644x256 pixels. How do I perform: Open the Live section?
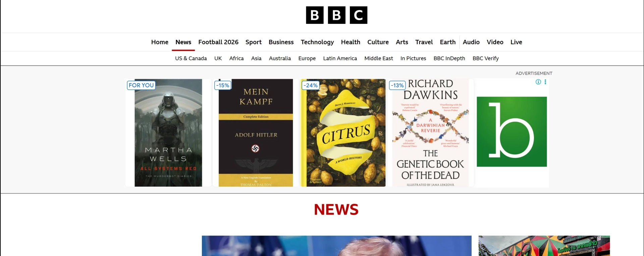point(516,42)
